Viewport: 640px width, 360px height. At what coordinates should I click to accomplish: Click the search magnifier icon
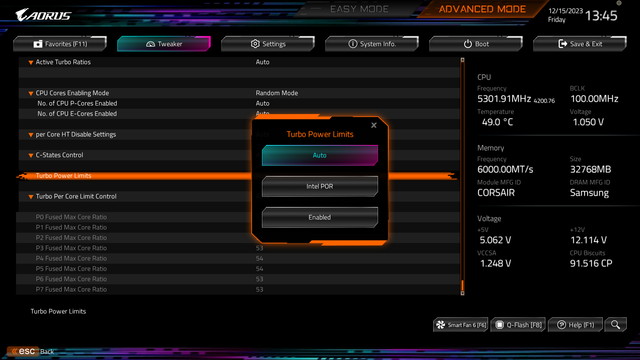tap(616, 325)
